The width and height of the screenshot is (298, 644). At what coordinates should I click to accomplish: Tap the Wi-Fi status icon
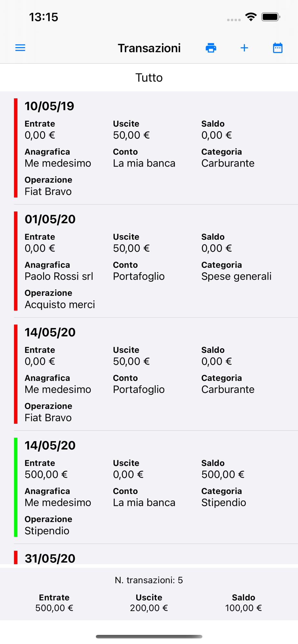251,17
